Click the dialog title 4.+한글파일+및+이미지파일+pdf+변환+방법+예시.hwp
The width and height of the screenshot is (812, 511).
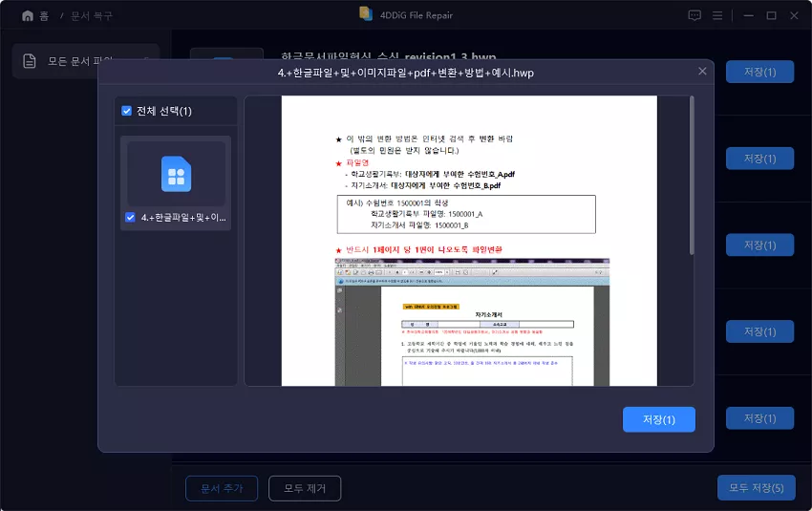click(405, 73)
